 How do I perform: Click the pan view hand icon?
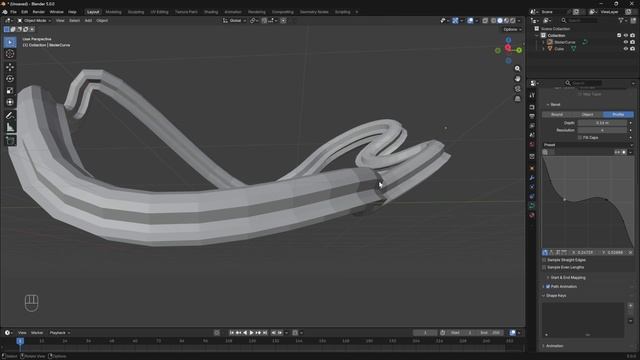point(518,78)
